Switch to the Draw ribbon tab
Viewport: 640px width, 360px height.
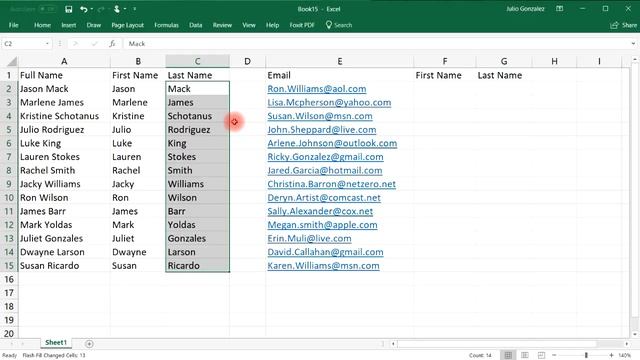[93, 25]
